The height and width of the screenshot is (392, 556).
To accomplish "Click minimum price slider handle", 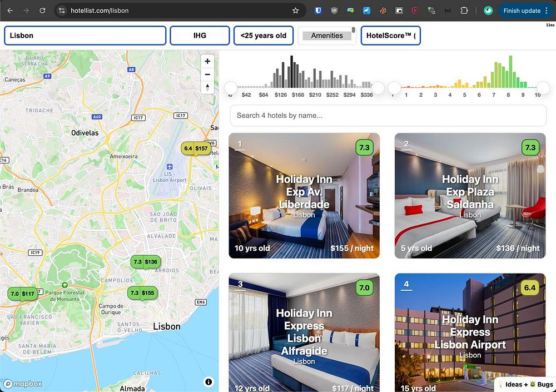I will click(231, 88).
